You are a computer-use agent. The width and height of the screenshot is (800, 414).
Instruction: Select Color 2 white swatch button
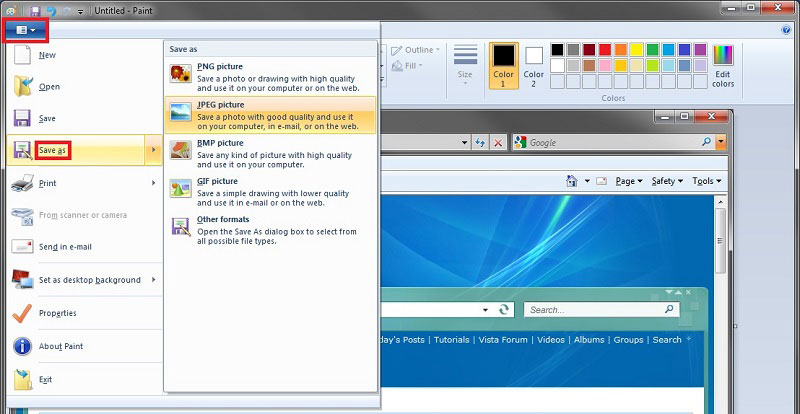tap(534, 65)
